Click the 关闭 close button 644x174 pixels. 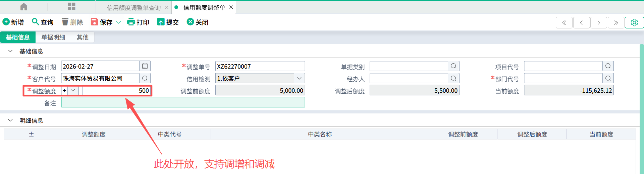[198, 22]
